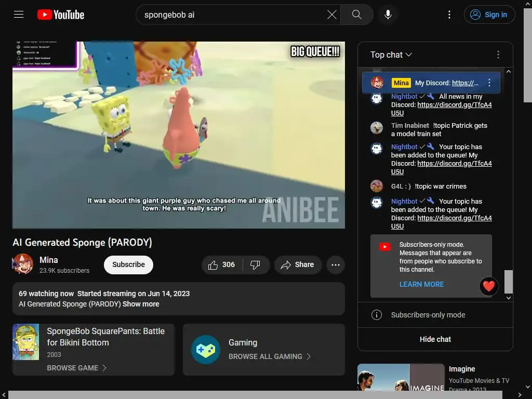Open Mina's pinned Discord link

coord(465,83)
